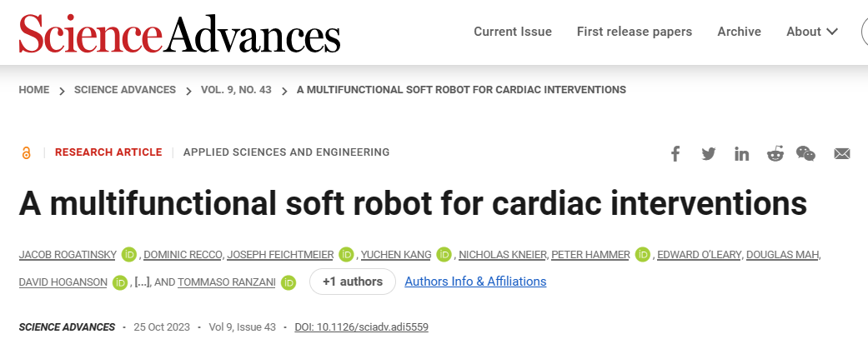868x339 pixels.
Task: Navigate to Vol. 9, No. 43 breadcrumb
Action: pyautogui.click(x=236, y=90)
